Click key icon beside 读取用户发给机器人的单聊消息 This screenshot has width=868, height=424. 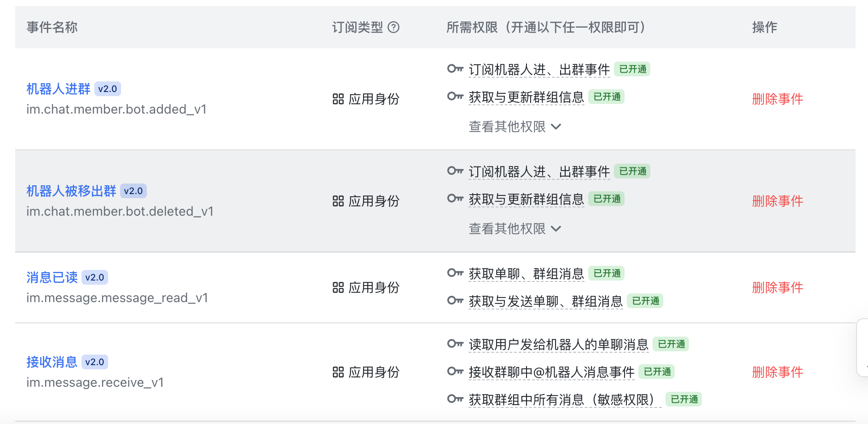(455, 344)
